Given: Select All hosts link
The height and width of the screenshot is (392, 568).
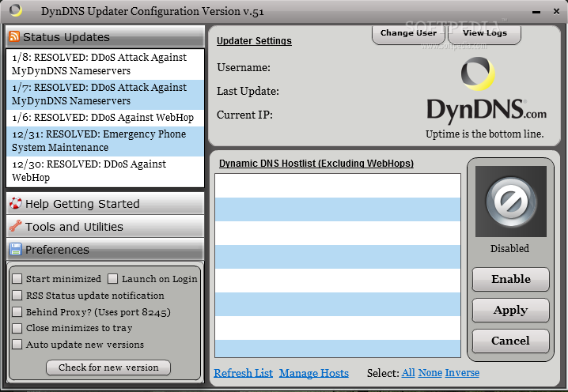Looking at the screenshot, I should pyautogui.click(x=408, y=372).
